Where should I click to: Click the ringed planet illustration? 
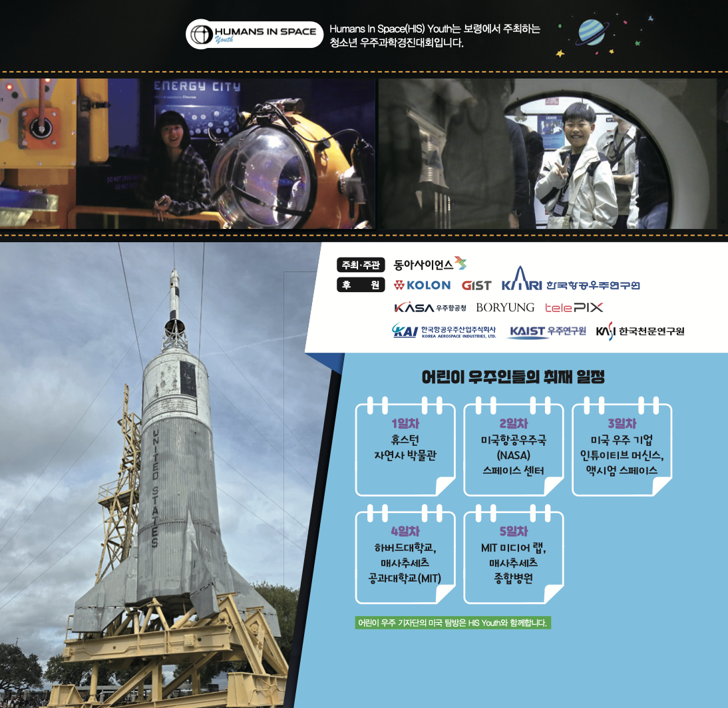click(x=590, y=31)
